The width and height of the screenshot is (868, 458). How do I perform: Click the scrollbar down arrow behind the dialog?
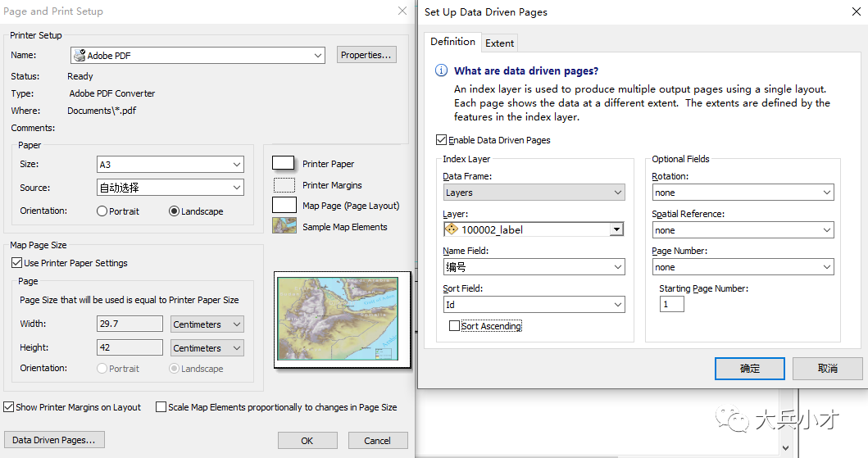click(785, 447)
